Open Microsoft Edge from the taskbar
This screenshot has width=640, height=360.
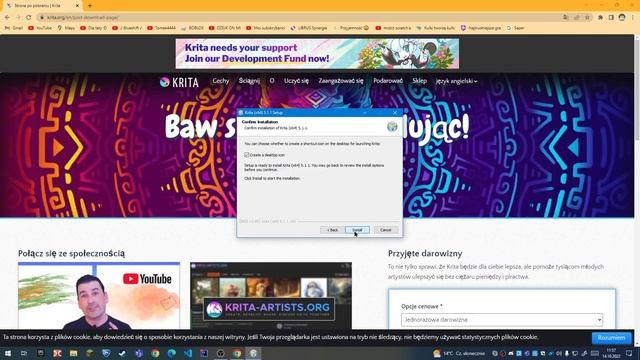171,353
